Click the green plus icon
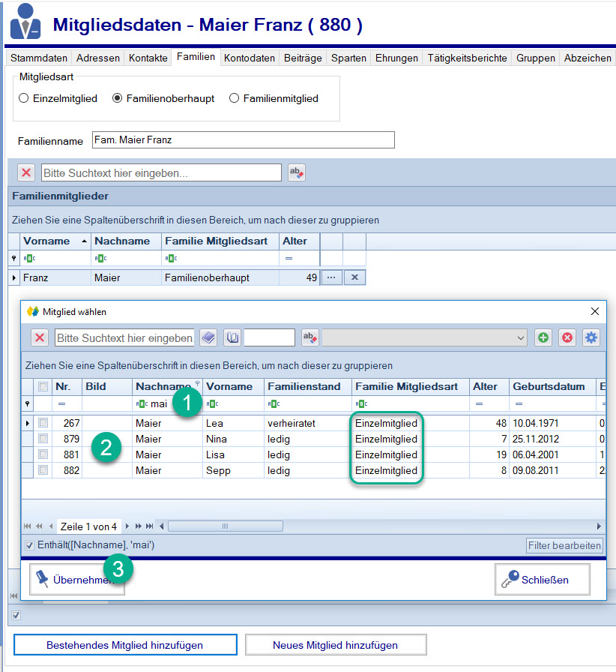616x672 pixels. point(543,337)
